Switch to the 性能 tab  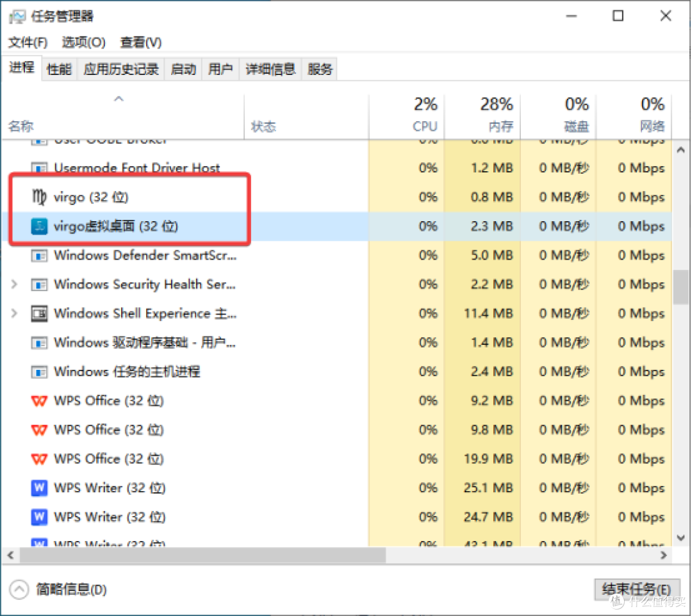(59, 69)
